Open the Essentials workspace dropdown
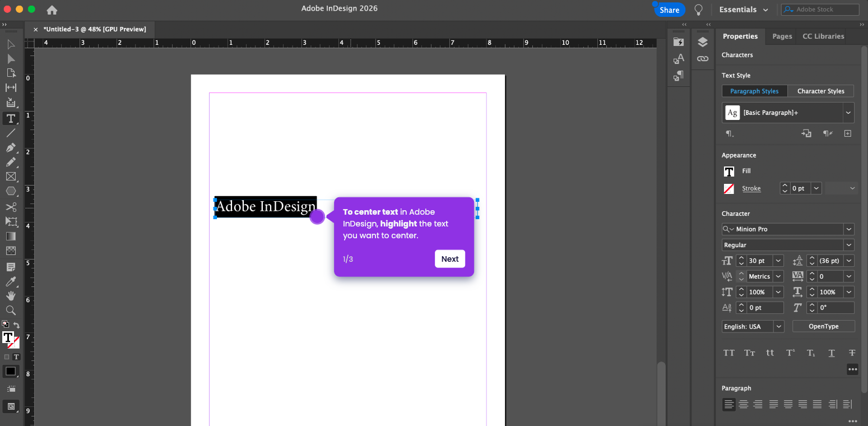Viewport: 868px width, 426px height. tap(744, 10)
